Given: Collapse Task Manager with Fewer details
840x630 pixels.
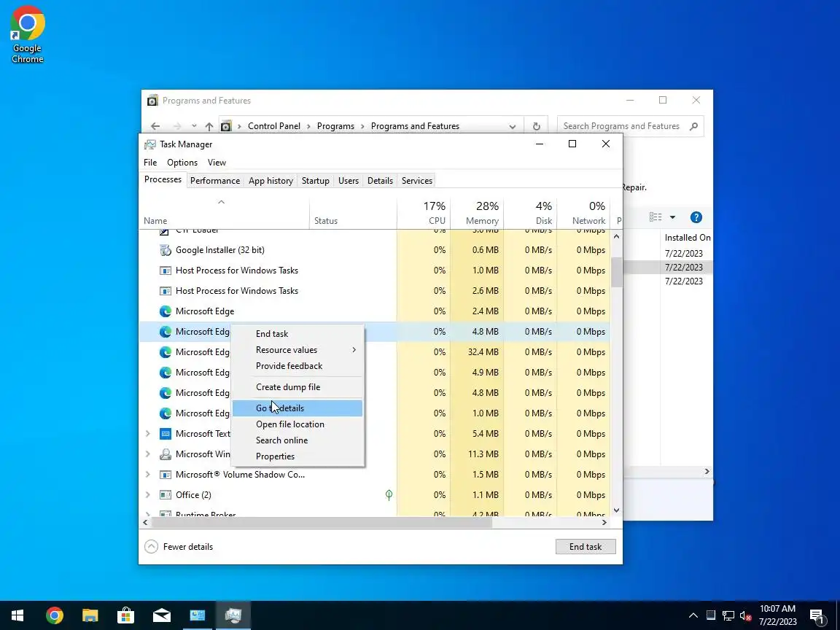Looking at the screenshot, I should (x=179, y=546).
